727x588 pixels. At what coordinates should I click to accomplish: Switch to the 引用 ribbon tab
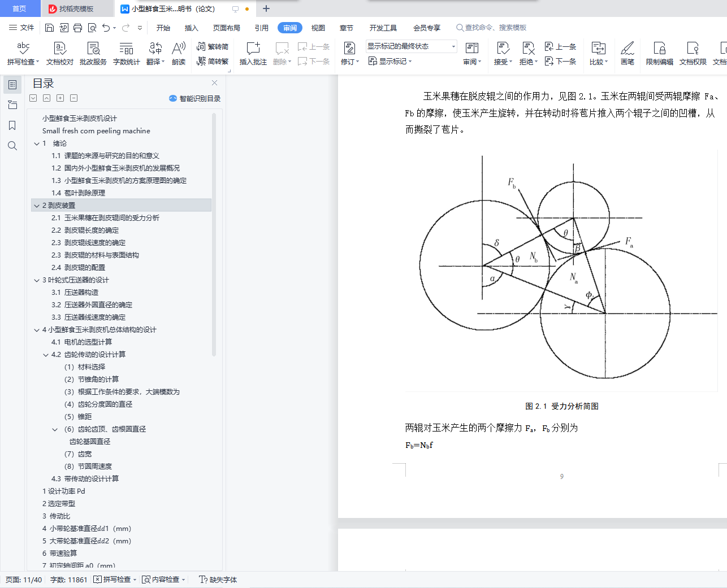click(x=262, y=28)
